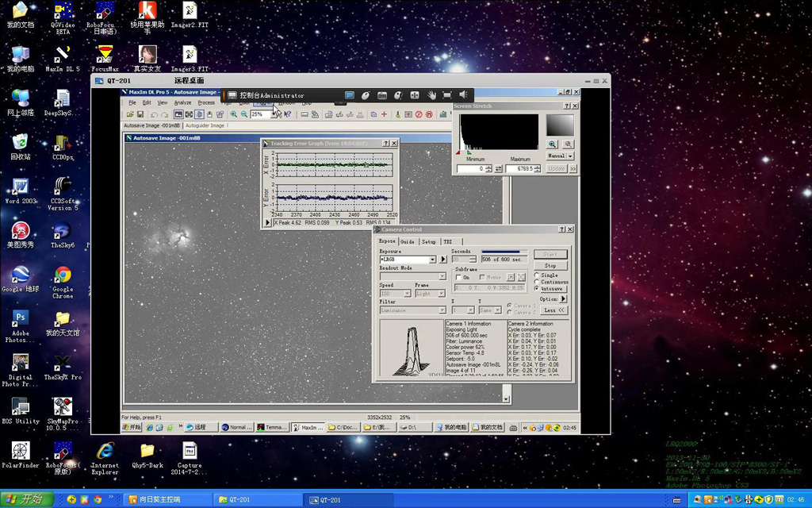Click the red plus crosshair toolbar icon
The width and height of the screenshot is (812, 508).
click(385, 114)
